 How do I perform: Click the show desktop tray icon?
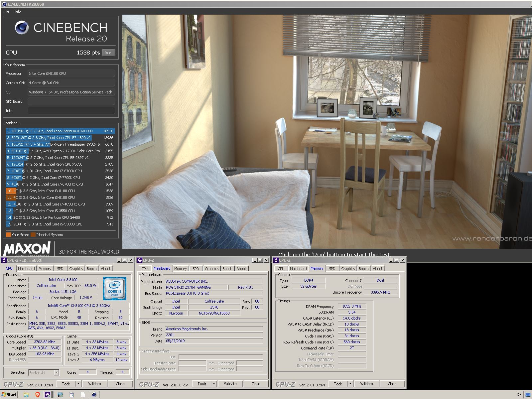528,395
